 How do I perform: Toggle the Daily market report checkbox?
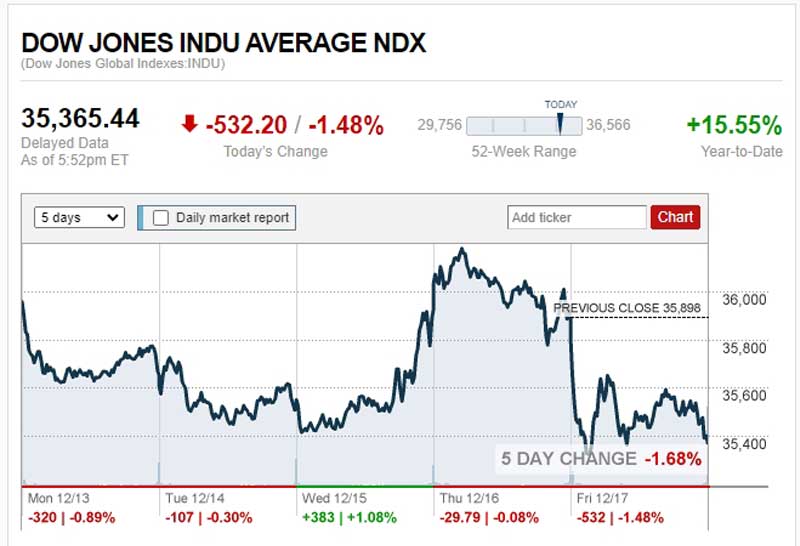[x=161, y=217]
